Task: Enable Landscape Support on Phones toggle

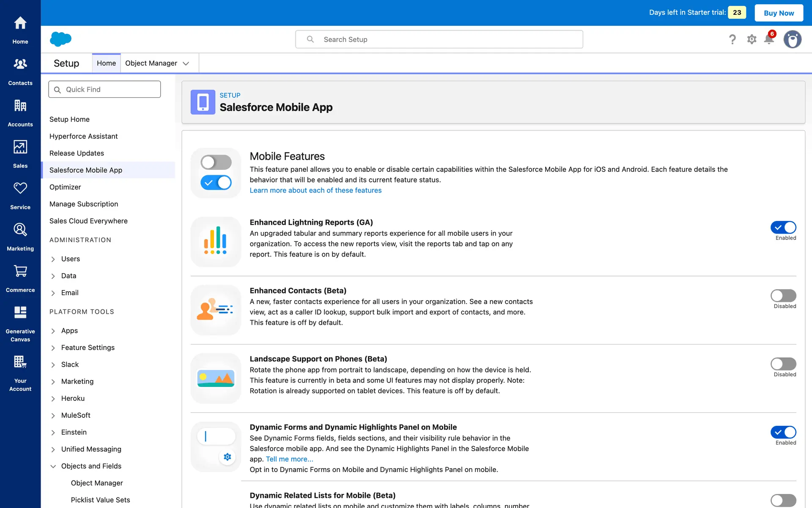Action: (x=783, y=364)
